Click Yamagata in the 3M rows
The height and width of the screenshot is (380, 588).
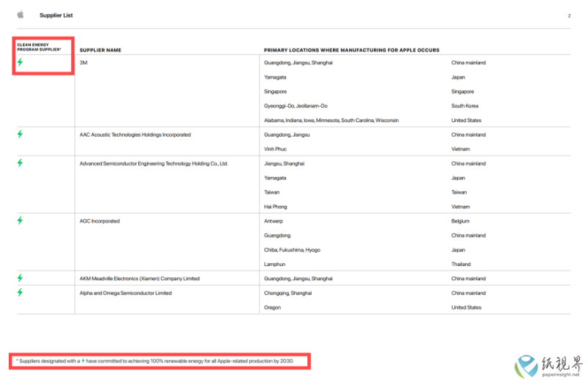275,77
